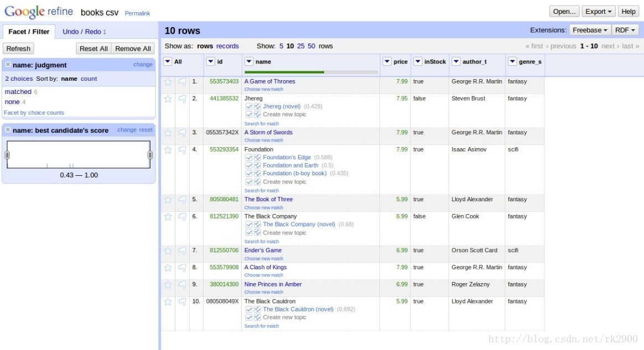Star The Black Cauldron row
Viewport: 644px width, 350px height.
[x=168, y=302]
